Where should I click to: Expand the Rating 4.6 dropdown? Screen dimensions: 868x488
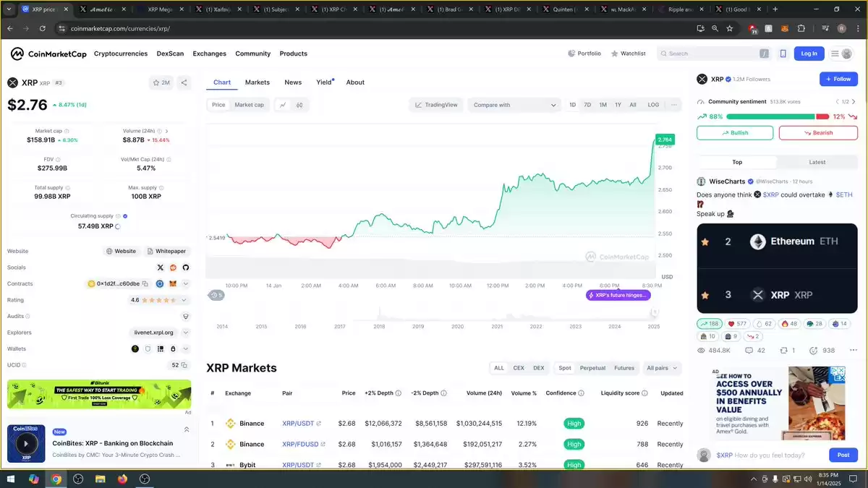coord(184,300)
